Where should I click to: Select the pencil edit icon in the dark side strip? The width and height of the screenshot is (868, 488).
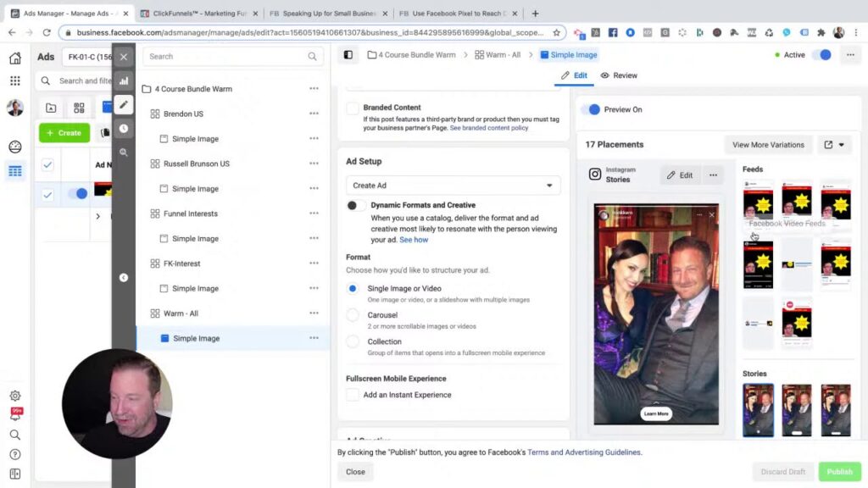tap(124, 105)
